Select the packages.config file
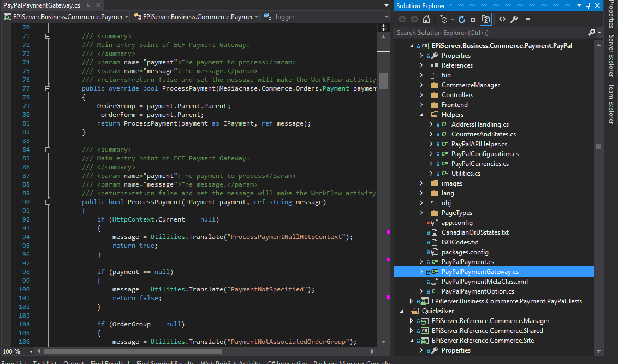618x364 pixels. (x=465, y=252)
